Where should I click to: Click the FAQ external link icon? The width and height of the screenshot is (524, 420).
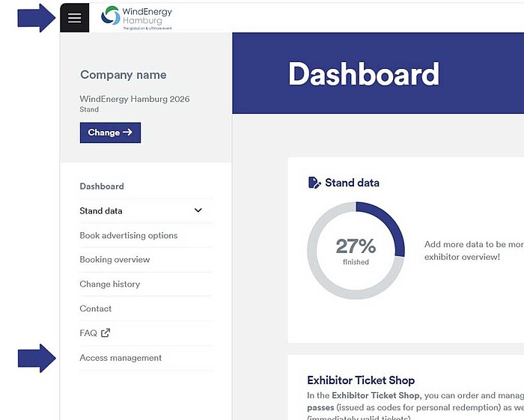[106, 333]
